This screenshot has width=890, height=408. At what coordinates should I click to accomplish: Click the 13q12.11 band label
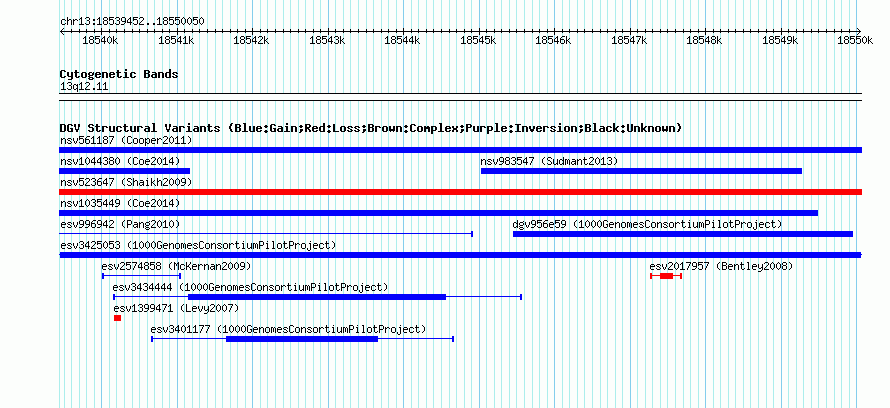[x=84, y=87]
